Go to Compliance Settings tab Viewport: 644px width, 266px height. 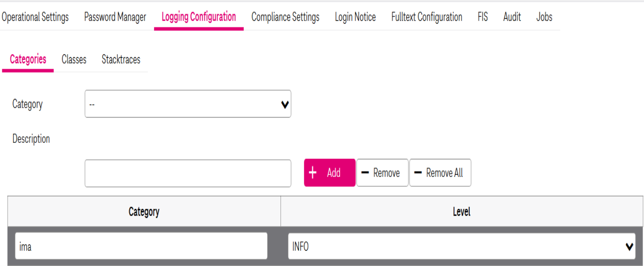(x=285, y=17)
